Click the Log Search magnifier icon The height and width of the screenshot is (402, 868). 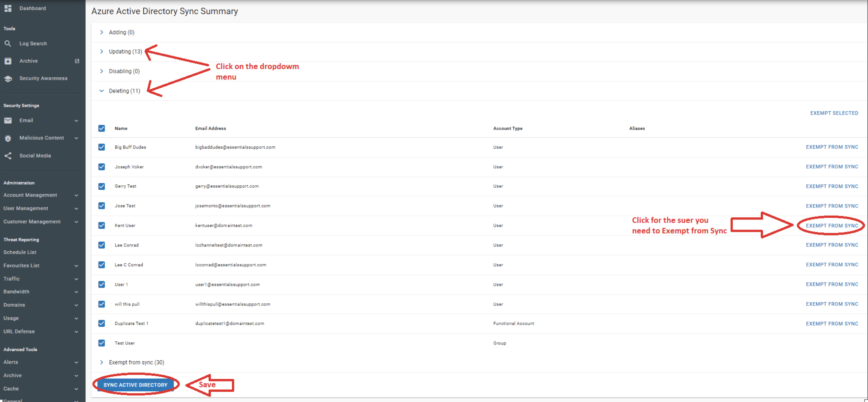(8, 43)
